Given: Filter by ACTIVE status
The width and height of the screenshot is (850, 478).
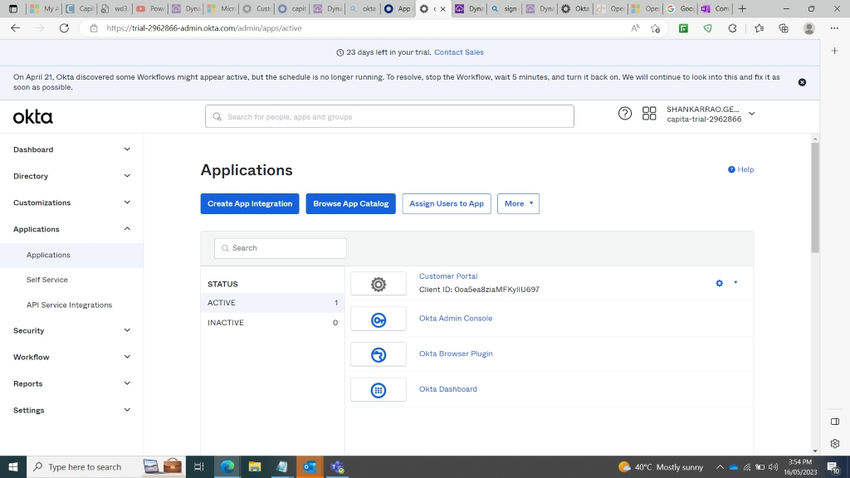Looking at the screenshot, I should point(272,303).
